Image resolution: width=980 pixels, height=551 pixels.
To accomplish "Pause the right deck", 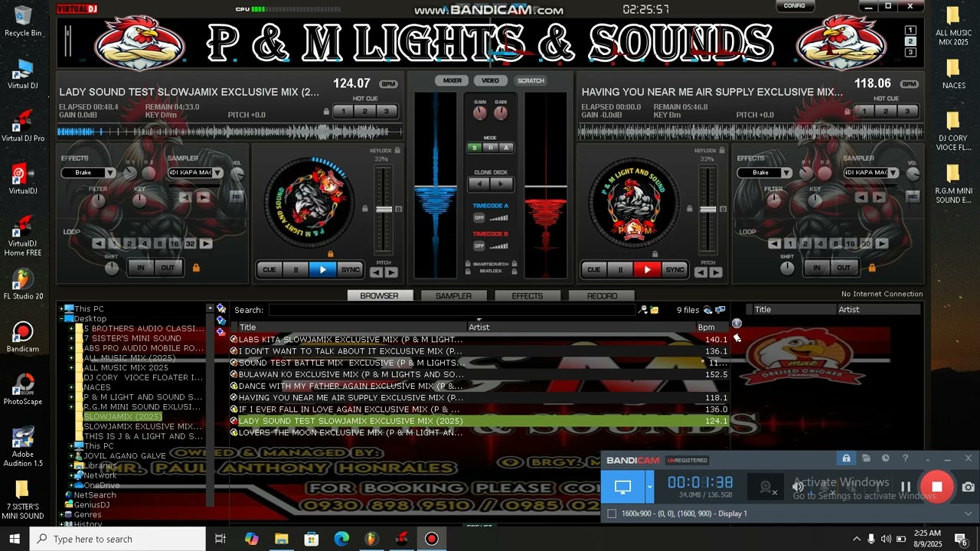I will click(620, 269).
